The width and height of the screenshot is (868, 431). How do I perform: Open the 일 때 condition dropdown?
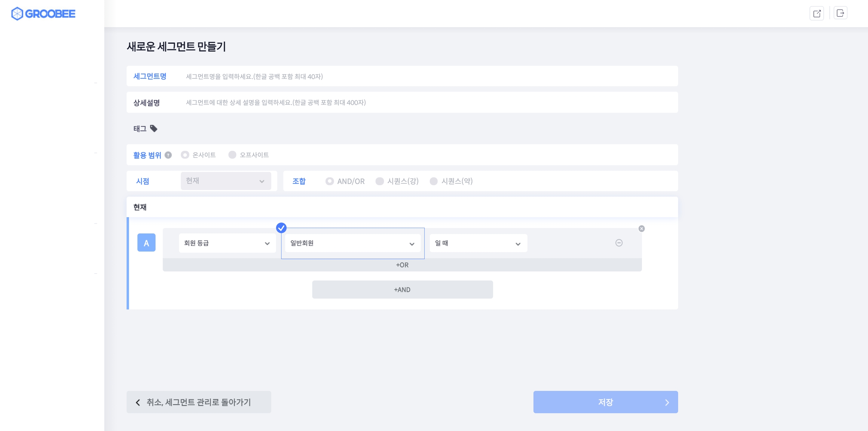point(478,243)
